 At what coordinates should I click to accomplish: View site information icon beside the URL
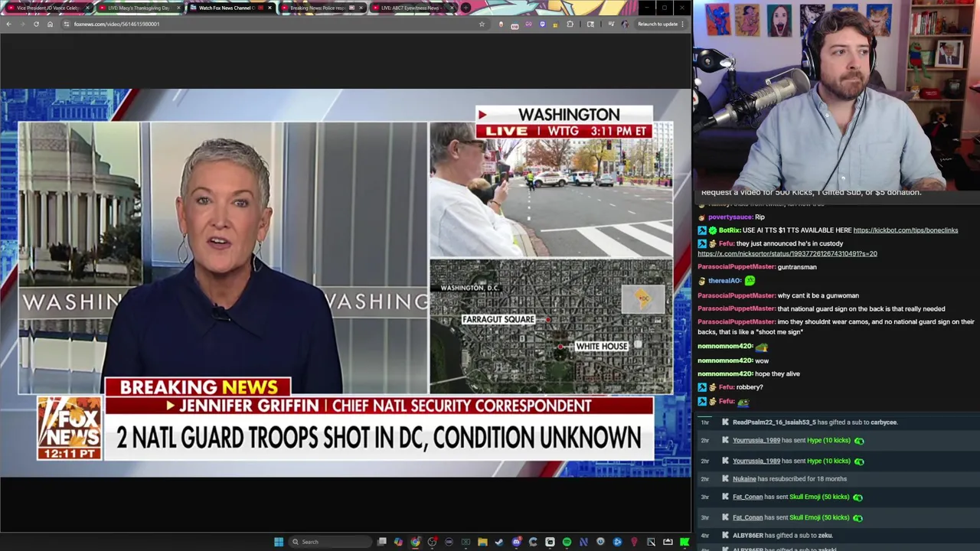coord(67,24)
